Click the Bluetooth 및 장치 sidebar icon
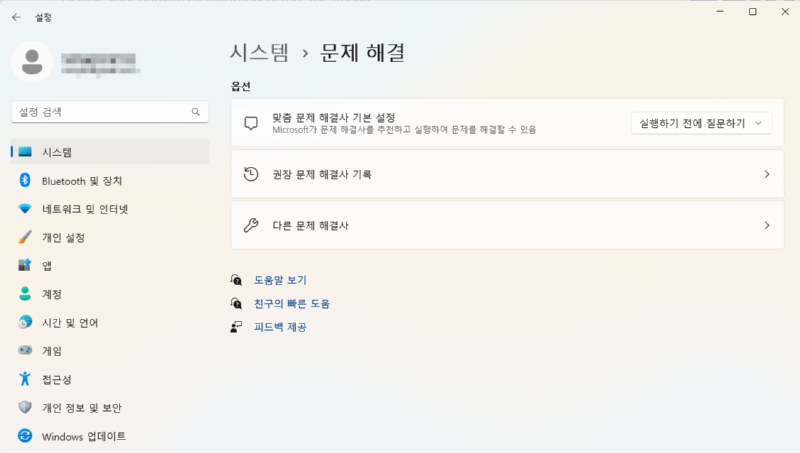The height and width of the screenshot is (453, 800). point(26,181)
